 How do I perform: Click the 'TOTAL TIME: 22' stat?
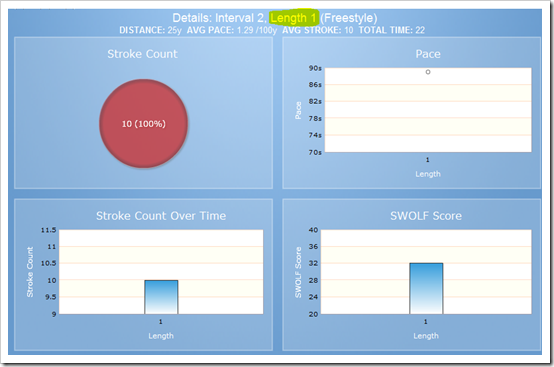tap(392, 30)
